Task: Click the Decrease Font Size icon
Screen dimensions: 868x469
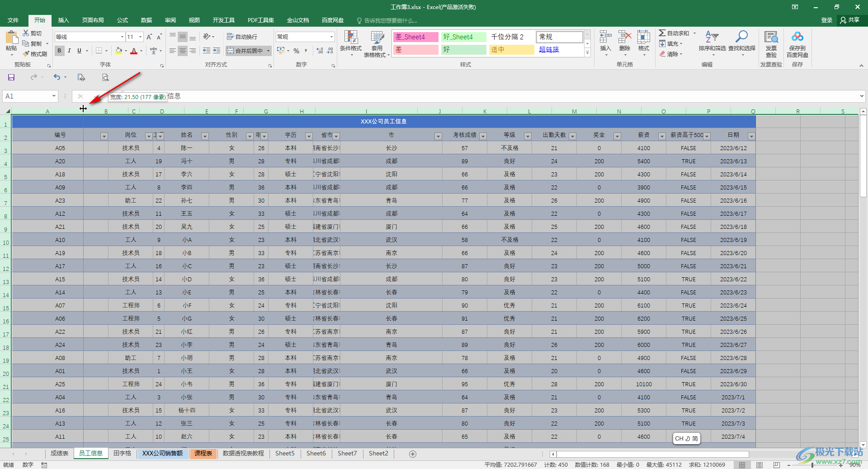Action: tap(159, 37)
